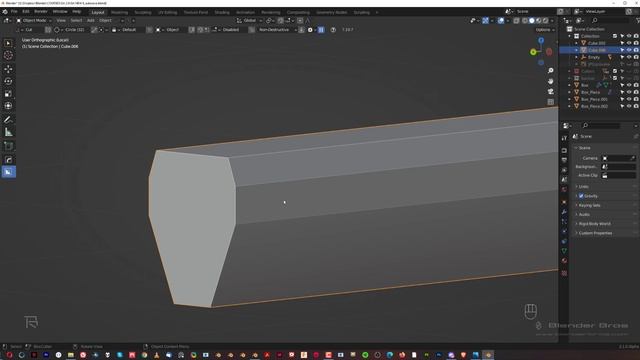
Task: Toggle Collection exclude checkbox in outliner
Action: pyautogui.click(x=615, y=36)
